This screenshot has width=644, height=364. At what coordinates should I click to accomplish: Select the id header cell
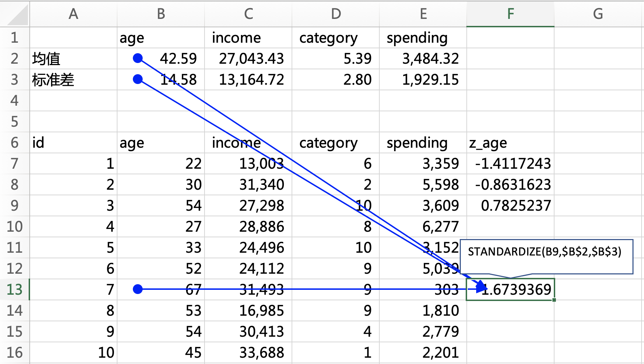(x=73, y=142)
